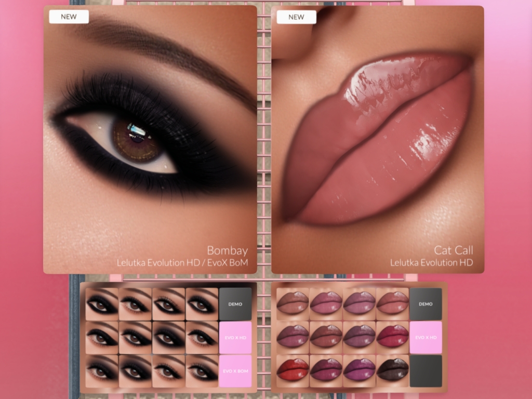Pick the bright red lipstick swatch
Screen dimensions: 532x399
(292, 370)
